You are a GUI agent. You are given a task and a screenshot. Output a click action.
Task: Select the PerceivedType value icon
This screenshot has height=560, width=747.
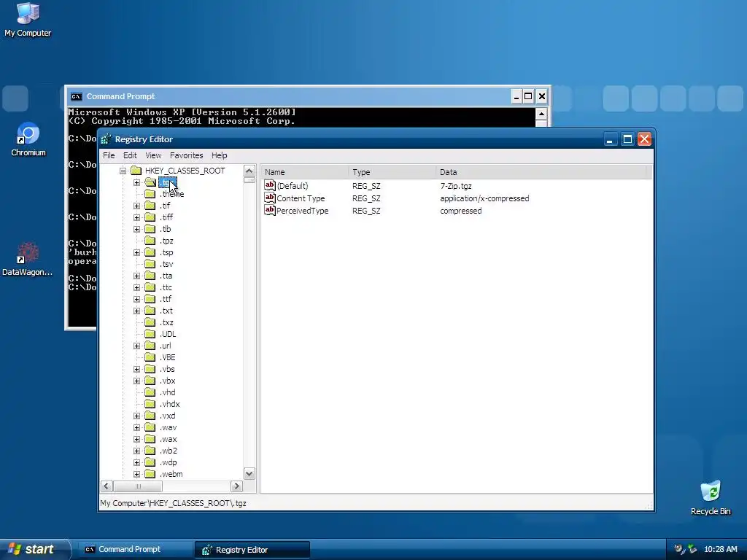point(270,210)
